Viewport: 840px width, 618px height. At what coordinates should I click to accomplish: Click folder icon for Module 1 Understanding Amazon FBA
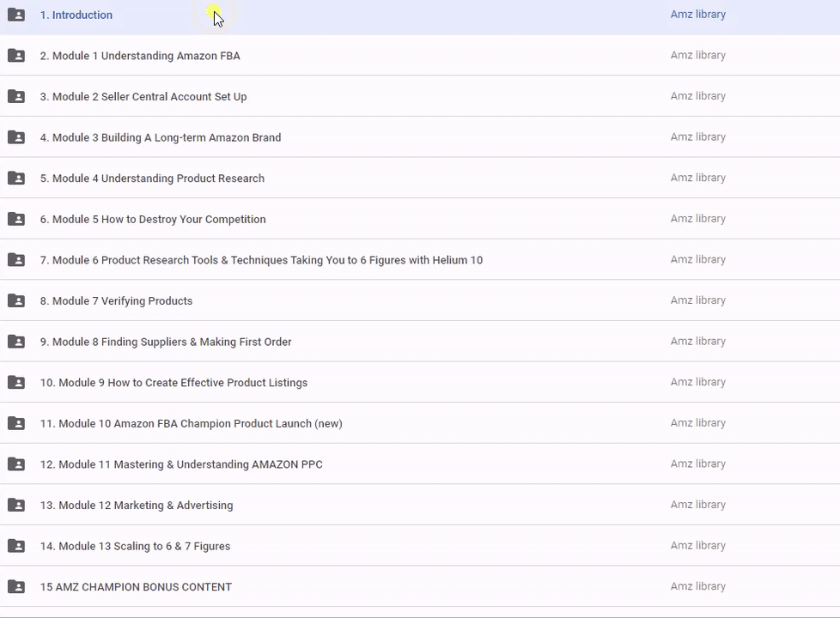click(x=16, y=56)
